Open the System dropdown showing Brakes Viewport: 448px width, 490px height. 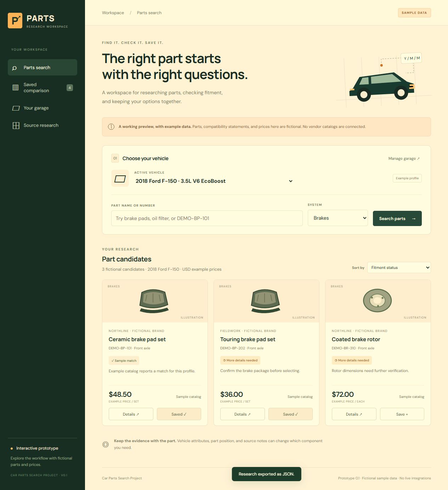(x=338, y=218)
